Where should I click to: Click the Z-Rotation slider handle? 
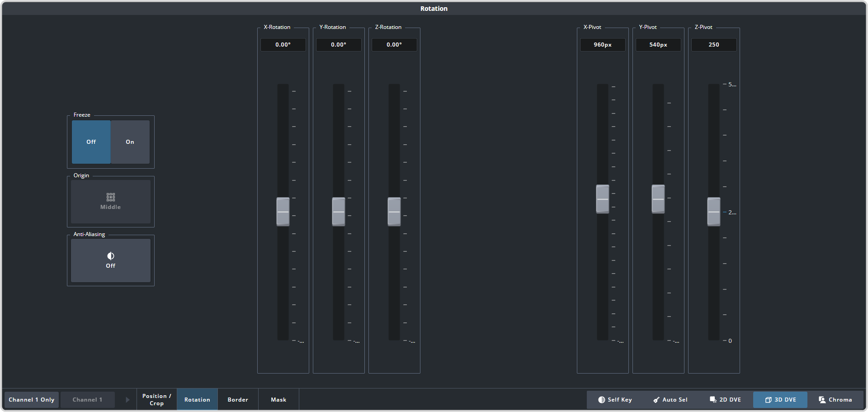[x=394, y=212]
